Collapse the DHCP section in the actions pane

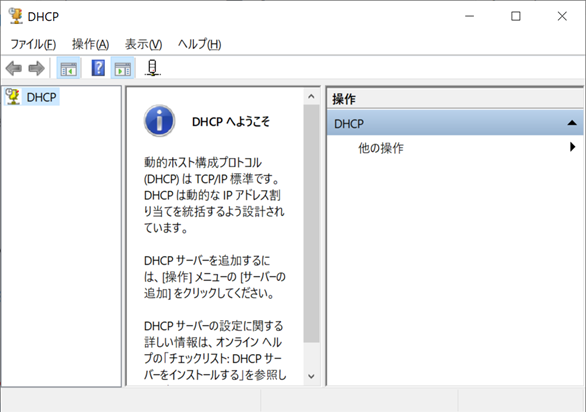click(x=572, y=123)
